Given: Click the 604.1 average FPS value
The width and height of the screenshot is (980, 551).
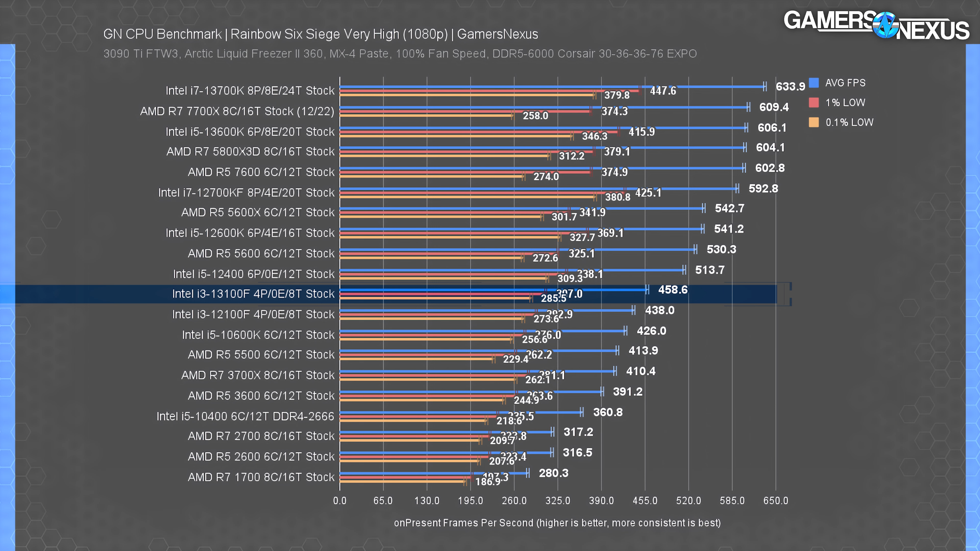Looking at the screenshot, I should click(770, 148).
